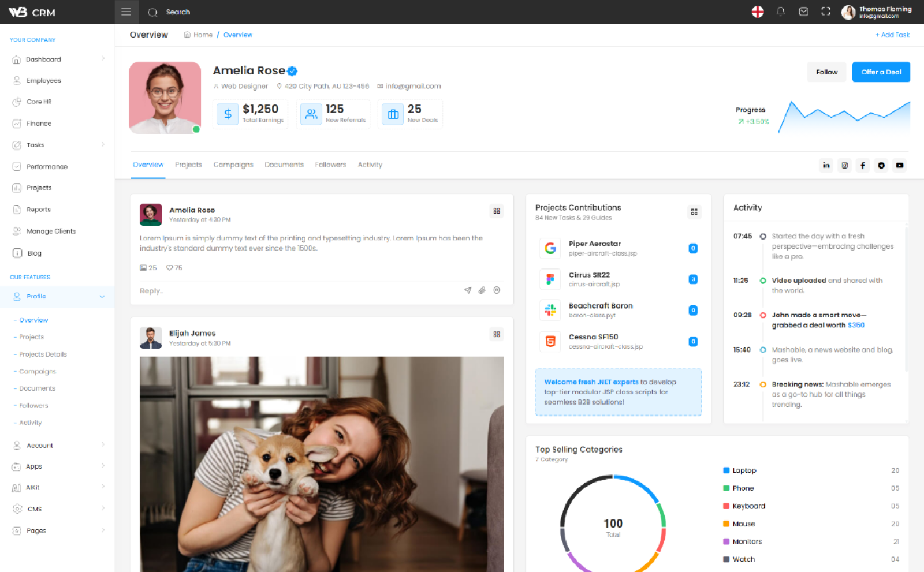Switch to the Activity profile tab
Viewport: 924px width, 572px height.
(x=370, y=165)
